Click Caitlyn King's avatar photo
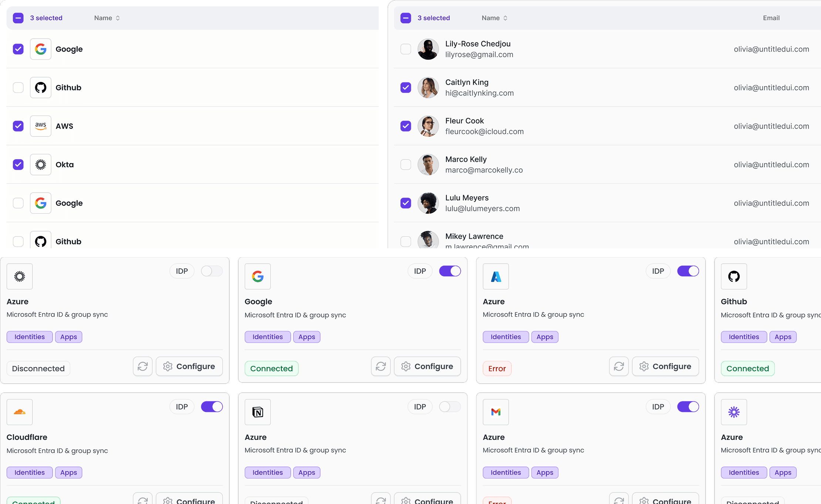 coord(428,88)
